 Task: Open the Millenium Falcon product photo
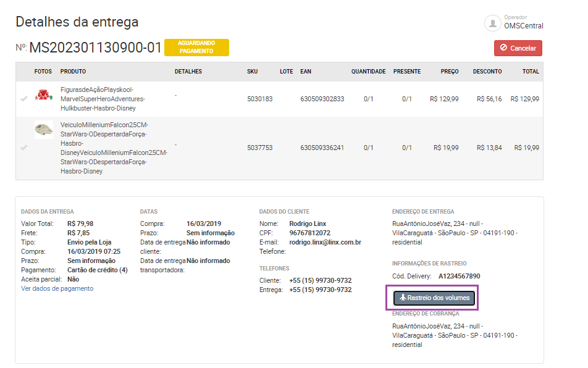[43, 129]
